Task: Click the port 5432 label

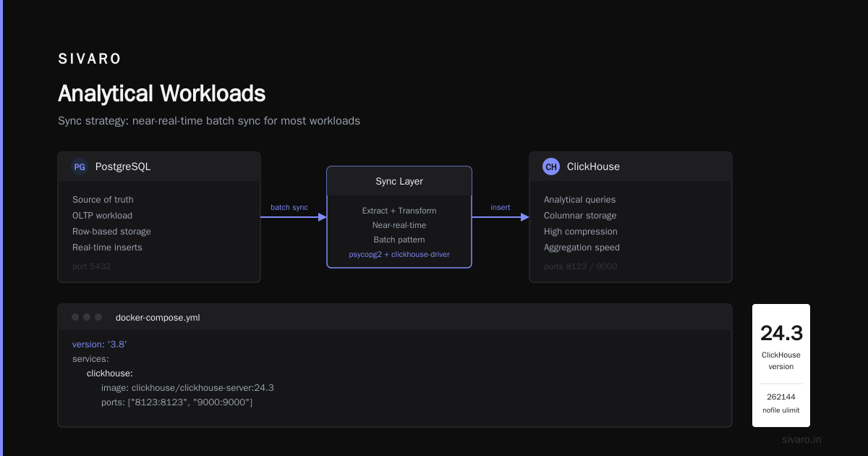Action: (x=91, y=266)
